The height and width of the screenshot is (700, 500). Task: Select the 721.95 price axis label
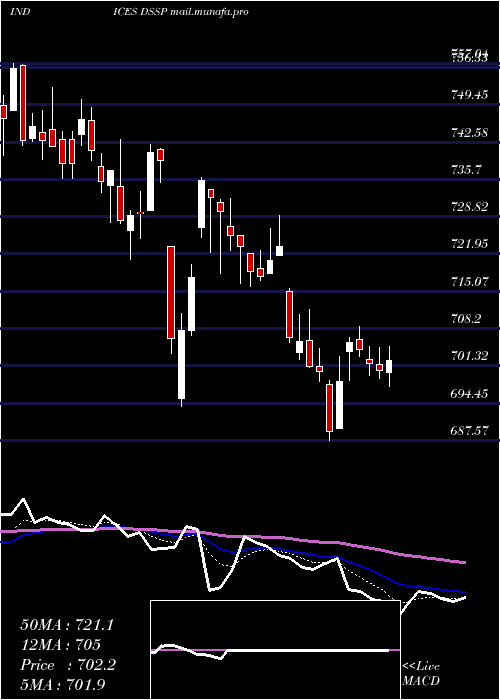tap(470, 244)
